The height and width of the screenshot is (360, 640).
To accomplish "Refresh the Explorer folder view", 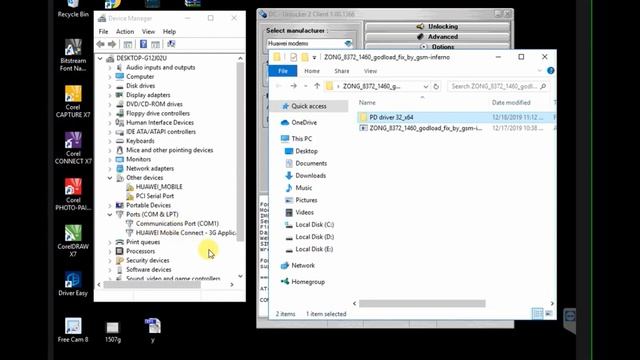I will tap(436, 86).
